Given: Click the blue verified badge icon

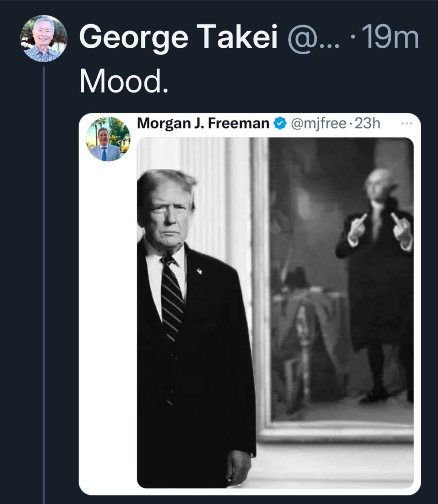Looking at the screenshot, I should (280, 124).
